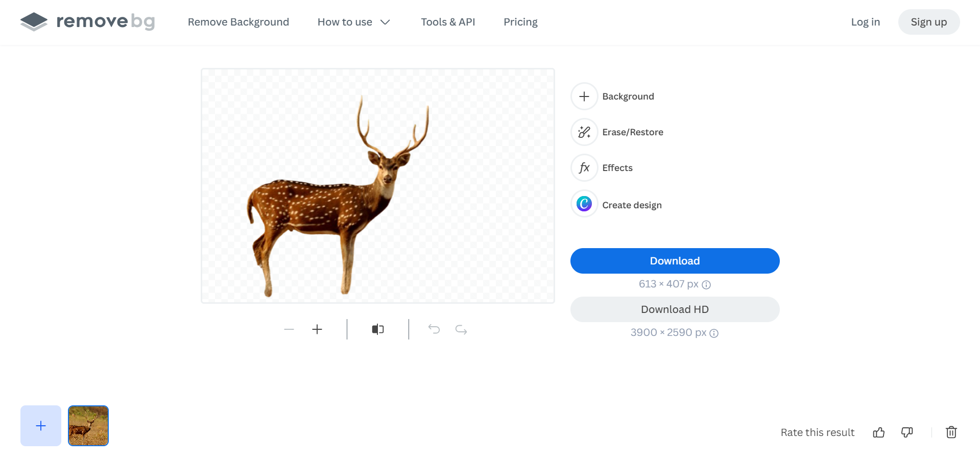Give the result a thumbs up
Viewport: 980px width, 461px height.
pos(878,432)
